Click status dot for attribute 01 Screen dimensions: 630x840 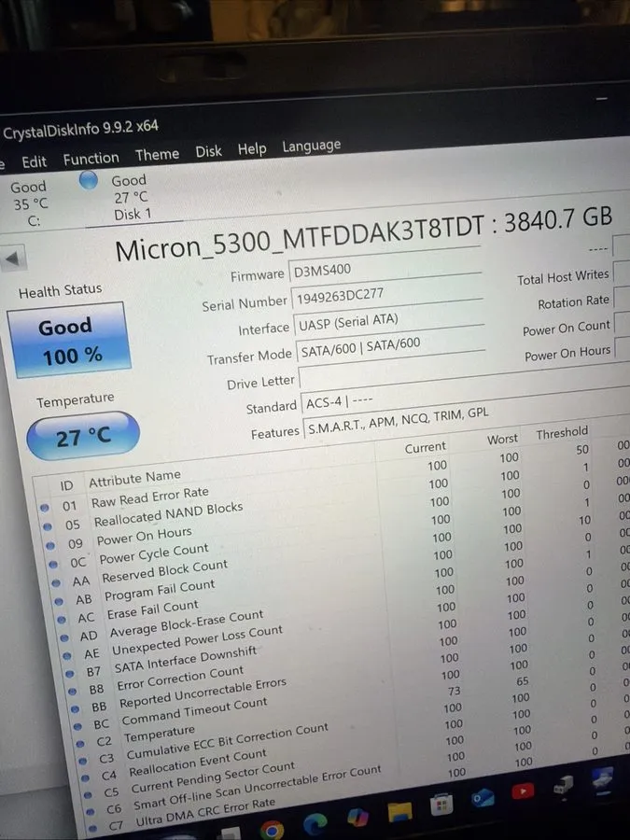[x=45, y=508]
